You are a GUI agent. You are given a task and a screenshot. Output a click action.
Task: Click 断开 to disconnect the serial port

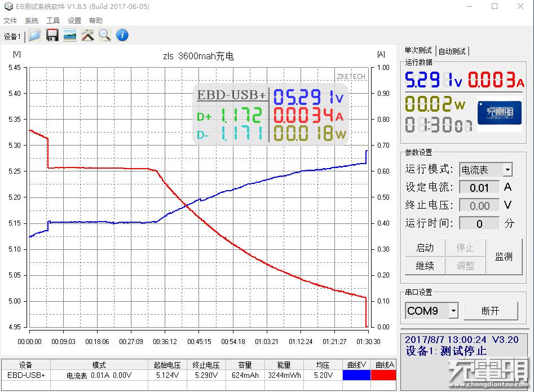[492, 311]
